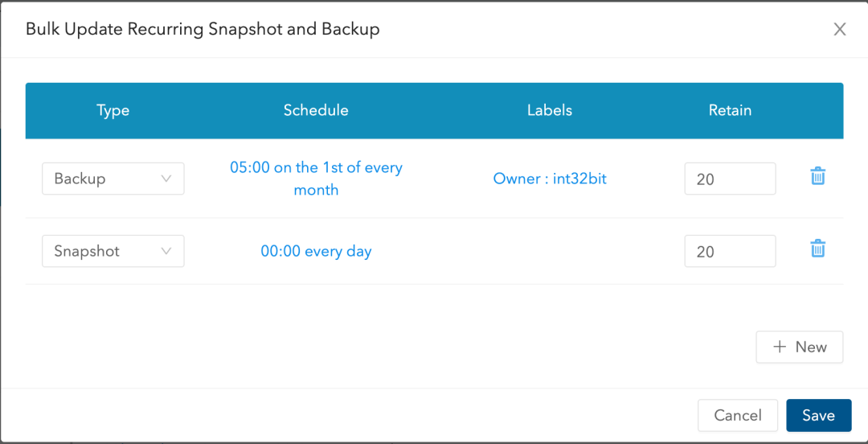Click the dialog title text
The image size is (868, 444).
point(203,30)
